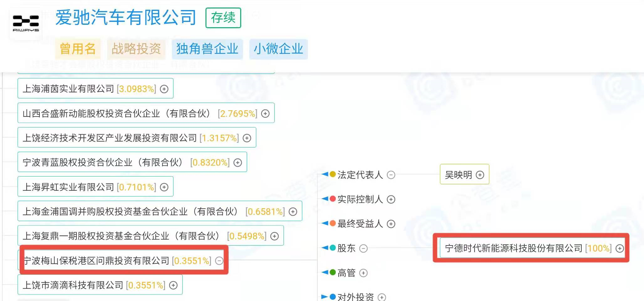Image resolution: width=644 pixels, height=301 pixels.
Task: Expand 上海浦茵实业有限公司 plus icon
Action: (164, 89)
